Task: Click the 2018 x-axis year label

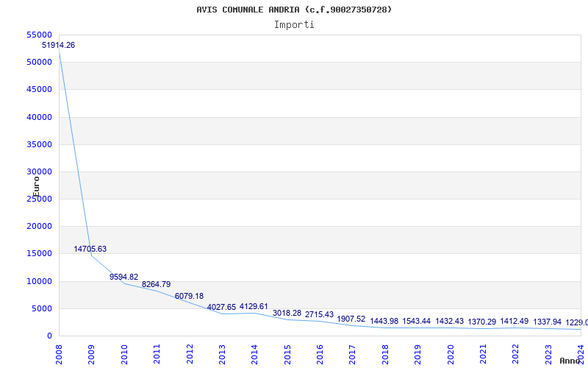Action: [385, 354]
